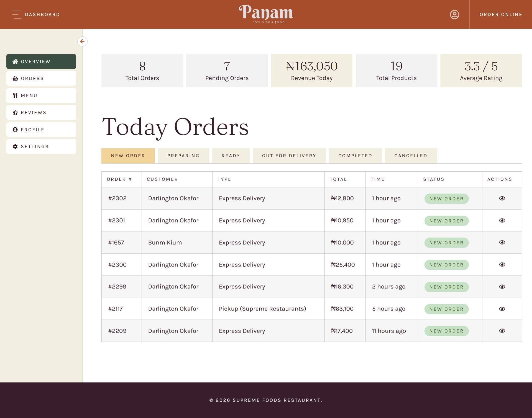Switch to the Ready tab

[x=231, y=156]
